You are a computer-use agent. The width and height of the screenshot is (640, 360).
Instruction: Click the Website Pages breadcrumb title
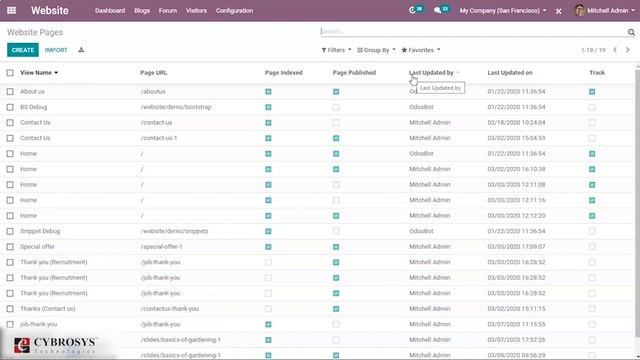coord(35,32)
